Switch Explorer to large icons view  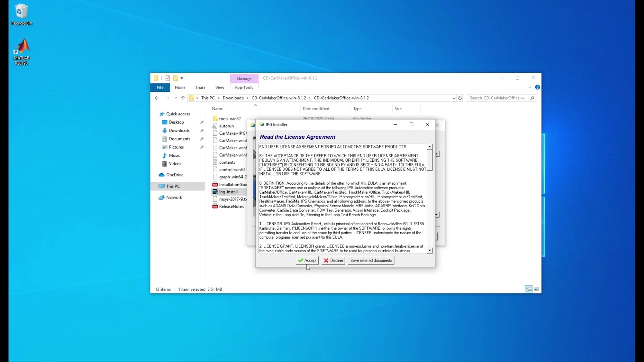click(x=536, y=289)
